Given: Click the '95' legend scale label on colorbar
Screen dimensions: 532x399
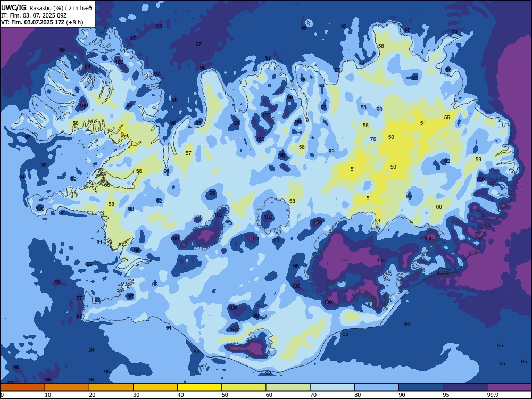Looking at the screenshot, I should tap(446, 395).
